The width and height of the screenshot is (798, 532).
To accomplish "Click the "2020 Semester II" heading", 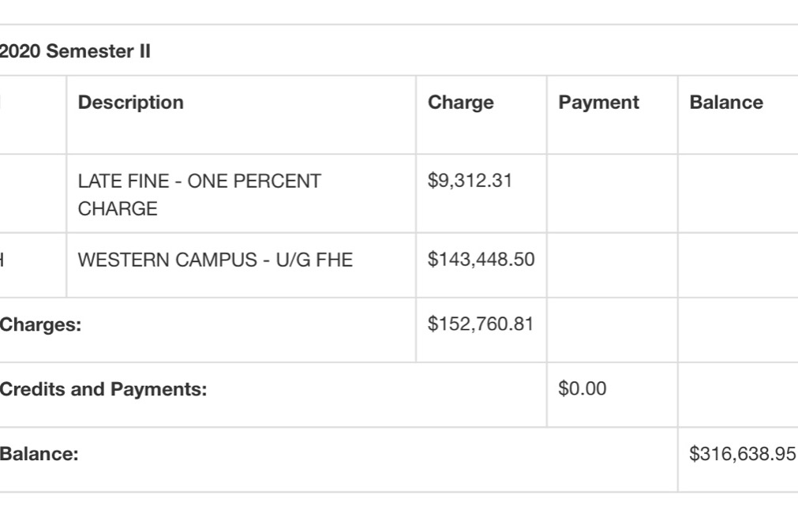I will point(76,52).
